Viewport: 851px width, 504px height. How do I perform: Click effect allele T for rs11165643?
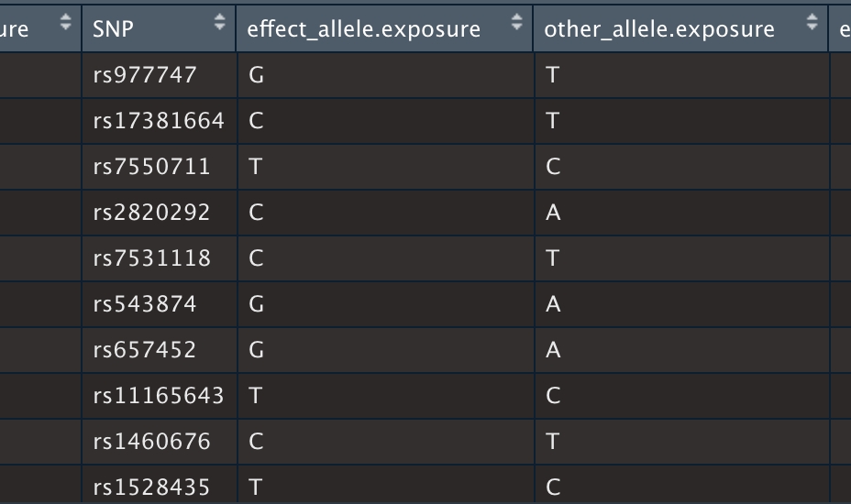click(x=256, y=396)
